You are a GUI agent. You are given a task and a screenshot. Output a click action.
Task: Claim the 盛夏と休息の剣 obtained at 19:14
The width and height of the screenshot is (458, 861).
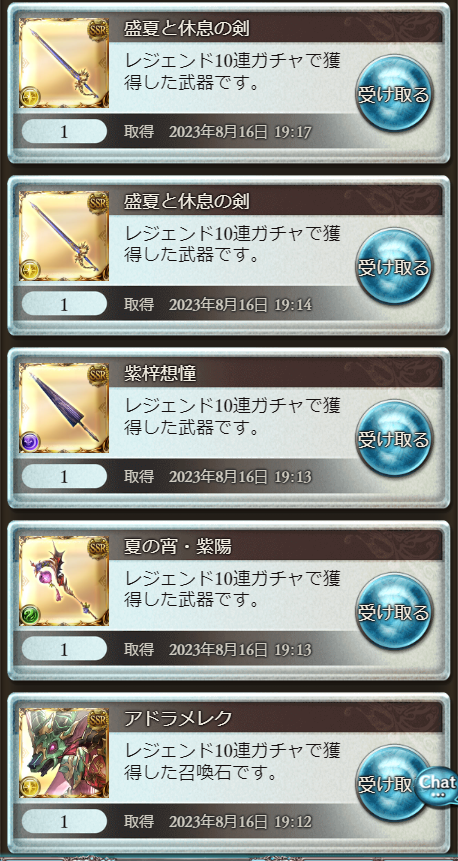[x=393, y=266]
